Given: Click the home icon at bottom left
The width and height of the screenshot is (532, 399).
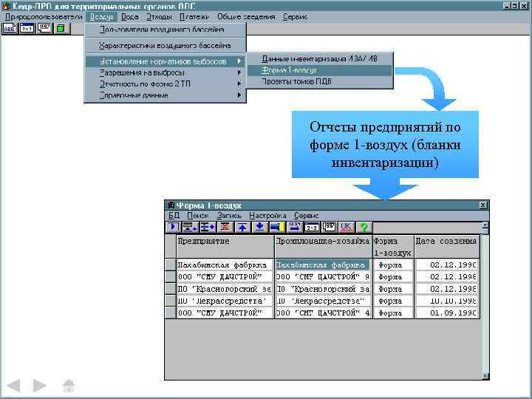Looking at the screenshot, I should [68, 386].
